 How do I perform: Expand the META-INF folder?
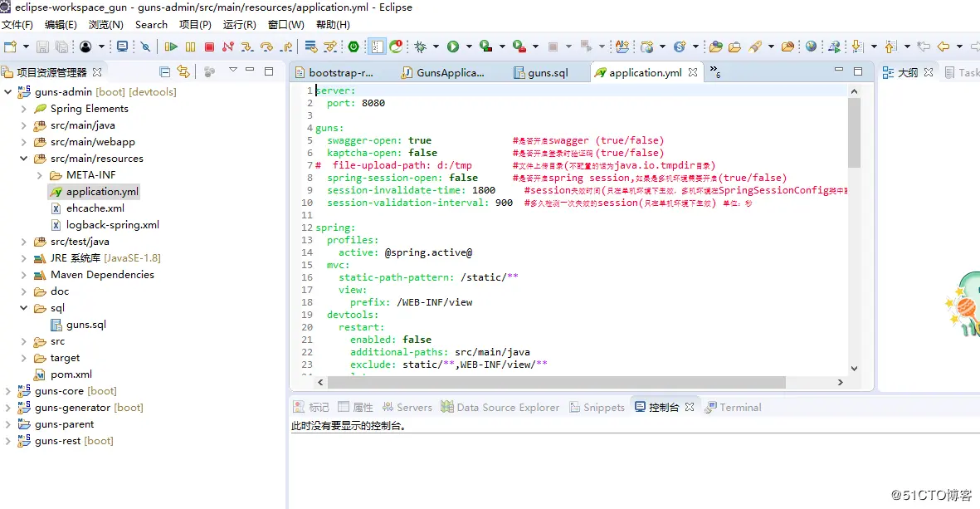point(39,175)
